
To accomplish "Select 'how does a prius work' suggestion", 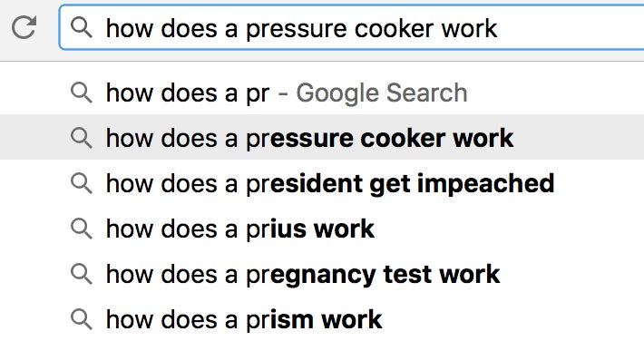I will 322,229.
